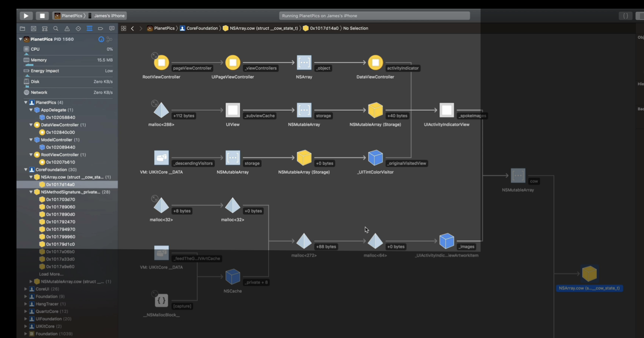Go forward with the right chevron
Screen dimensions: 644x338
click(x=141, y=28)
